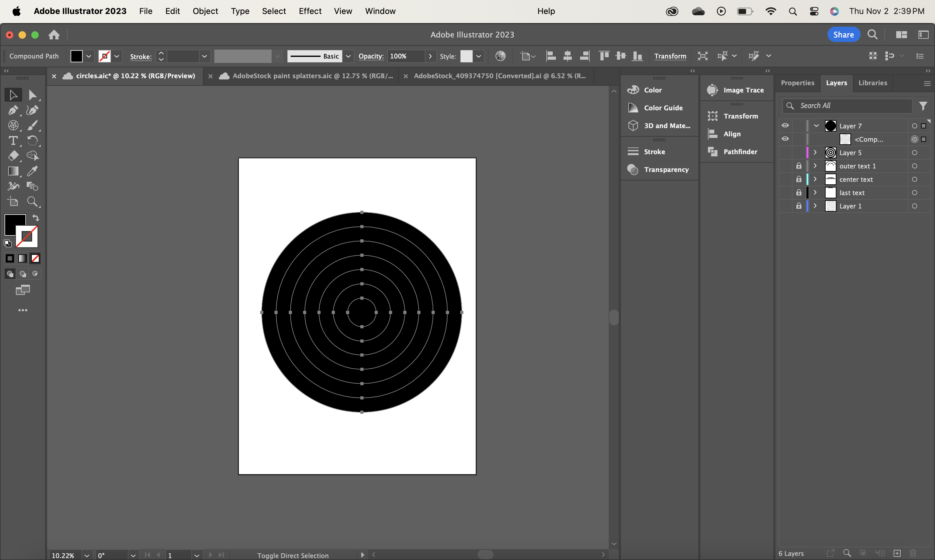Open the Transparency panel

(x=666, y=169)
